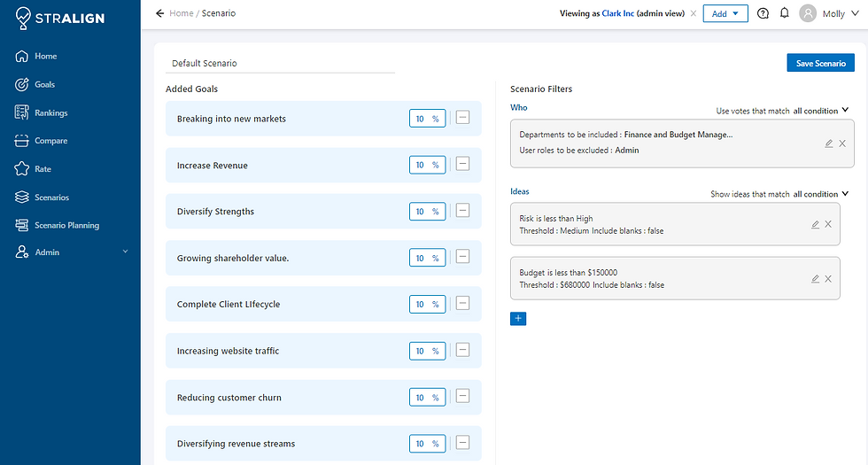The width and height of the screenshot is (868, 465).
Task: Click Molly's user avatar icon
Action: click(x=808, y=13)
